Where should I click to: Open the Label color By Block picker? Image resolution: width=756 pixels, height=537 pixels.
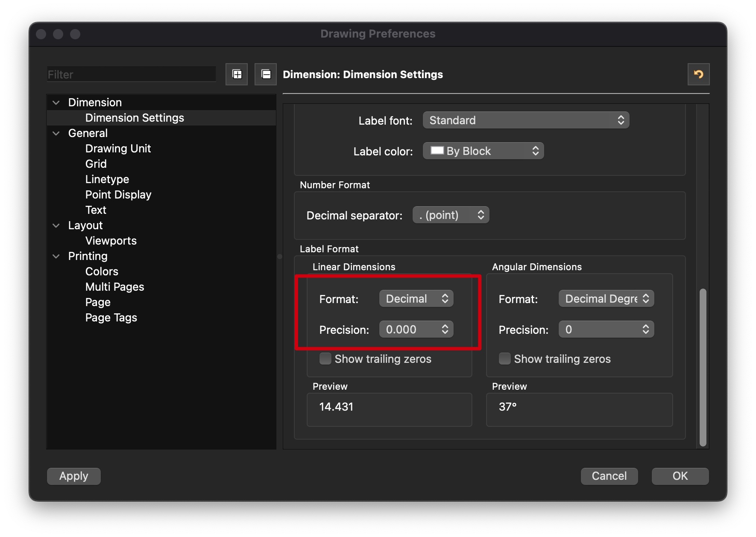coord(483,151)
